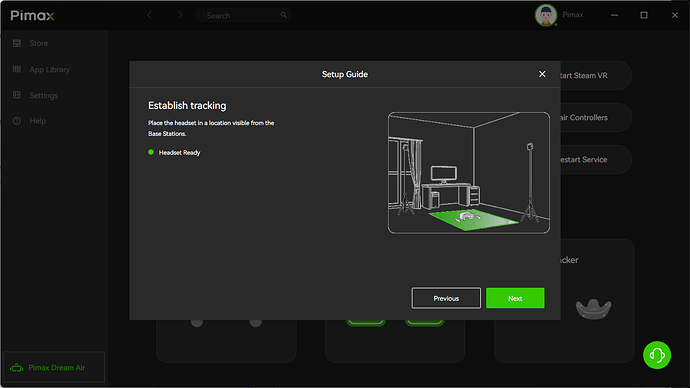Open the user avatar profile
Screen dimensions: 690x388
pyautogui.click(x=546, y=15)
